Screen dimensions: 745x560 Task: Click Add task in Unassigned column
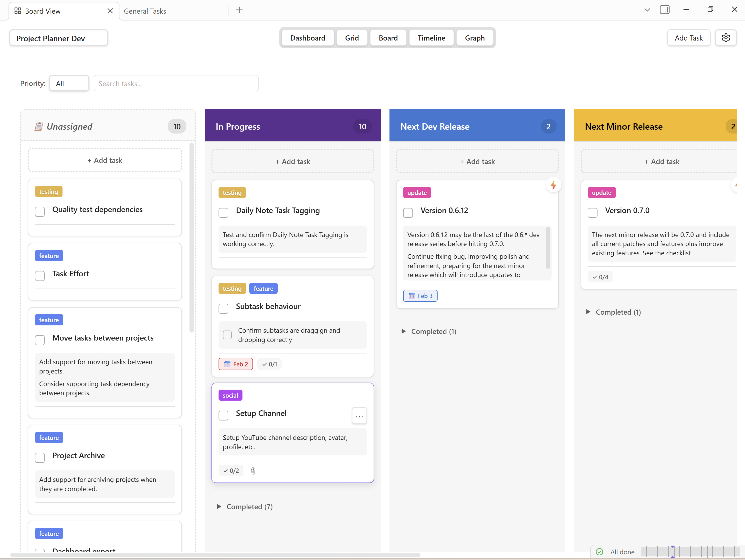[x=105, y=160]
